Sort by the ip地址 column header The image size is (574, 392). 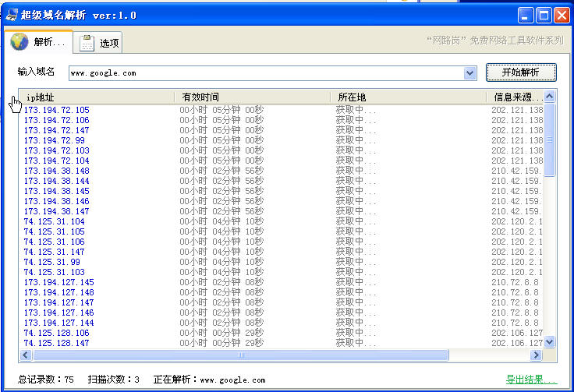point(97,97)
